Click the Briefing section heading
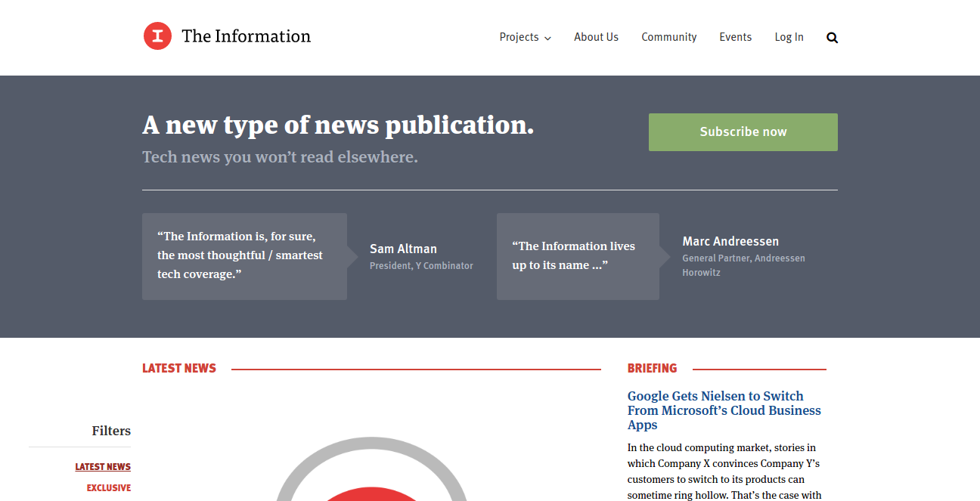Screen dimensions: 980x501 [x=652, y=369]
